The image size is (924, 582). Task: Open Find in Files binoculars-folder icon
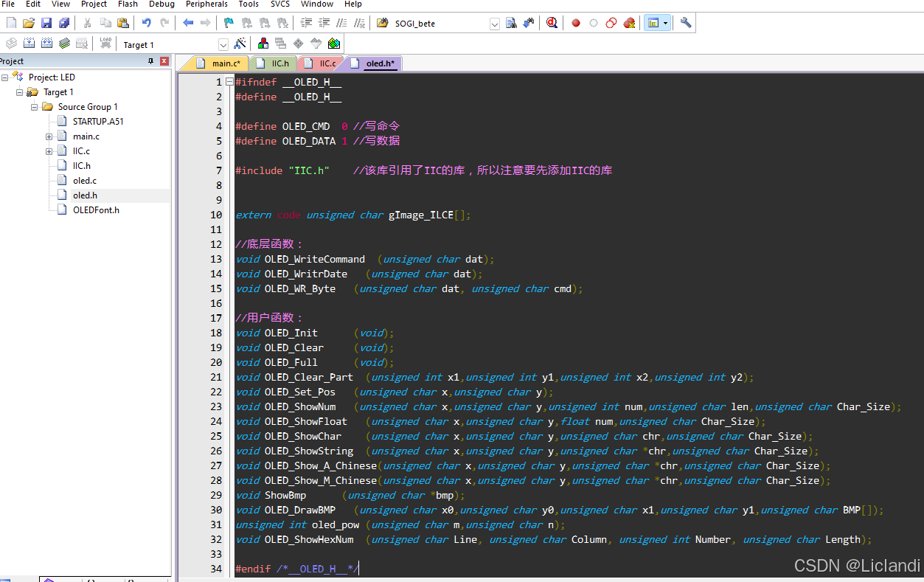point(382,23)
